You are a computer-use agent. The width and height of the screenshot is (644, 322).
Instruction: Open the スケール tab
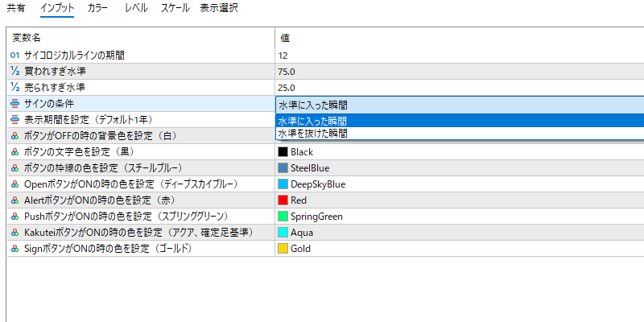[x=175, y=8]
